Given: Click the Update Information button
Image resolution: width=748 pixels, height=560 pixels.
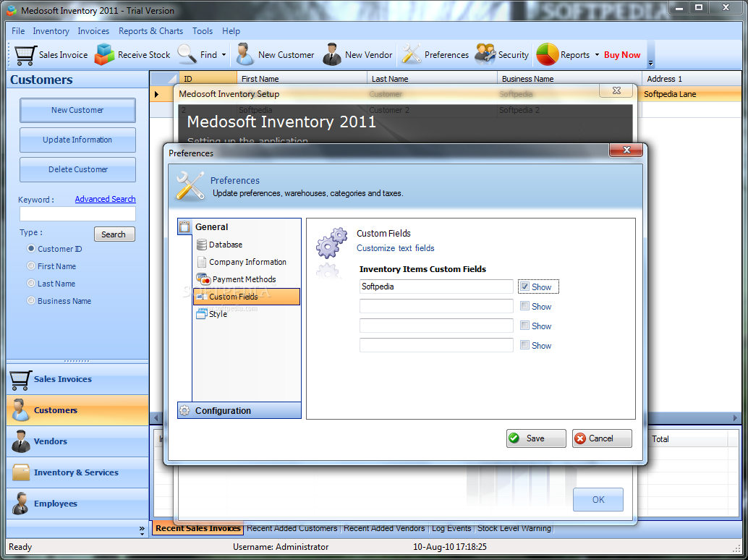Looking at the screenshot, I should [77, 140].
